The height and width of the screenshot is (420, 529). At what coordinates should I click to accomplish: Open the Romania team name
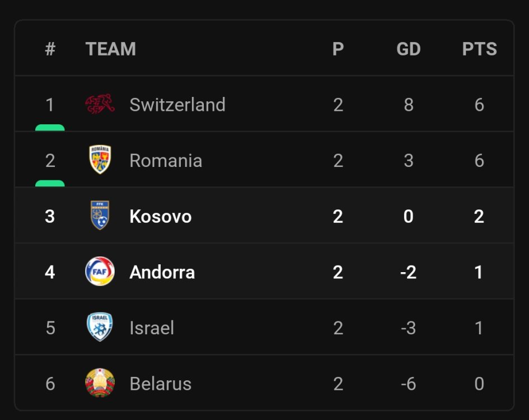165,161
